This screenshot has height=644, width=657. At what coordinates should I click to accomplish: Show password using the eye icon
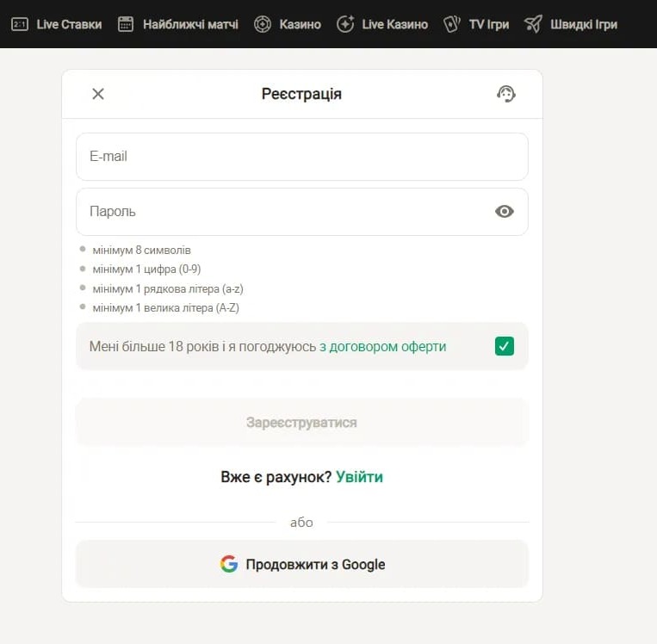tap(505, 212)
